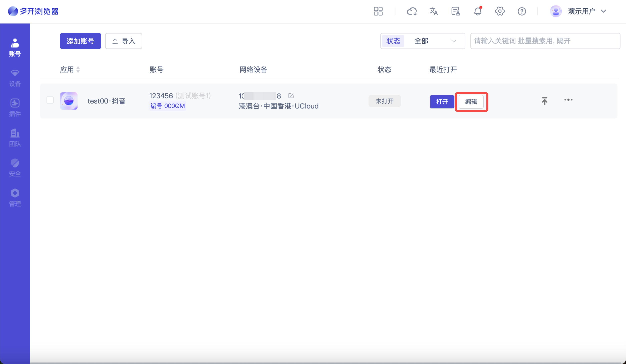Open the 团队 sidebar section
Image resolution: width=626 pixels, height=364 pixels.
coord(15,138)
